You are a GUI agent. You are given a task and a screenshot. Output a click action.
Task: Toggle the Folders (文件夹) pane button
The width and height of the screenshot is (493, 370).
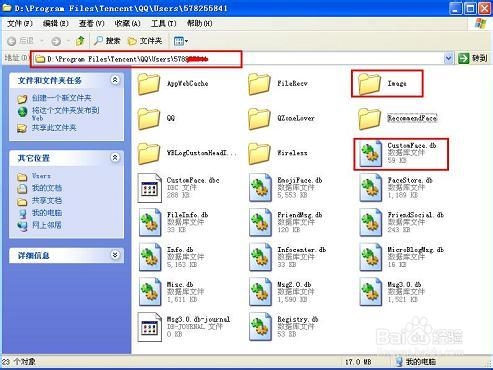point(145,41)
